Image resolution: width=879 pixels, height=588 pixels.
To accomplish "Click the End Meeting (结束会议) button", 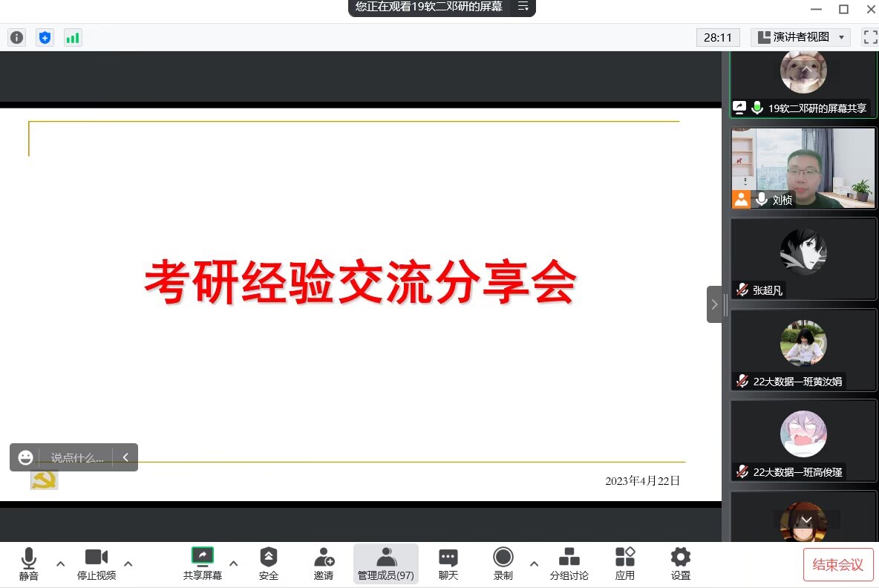I will [x=838, y=565].
